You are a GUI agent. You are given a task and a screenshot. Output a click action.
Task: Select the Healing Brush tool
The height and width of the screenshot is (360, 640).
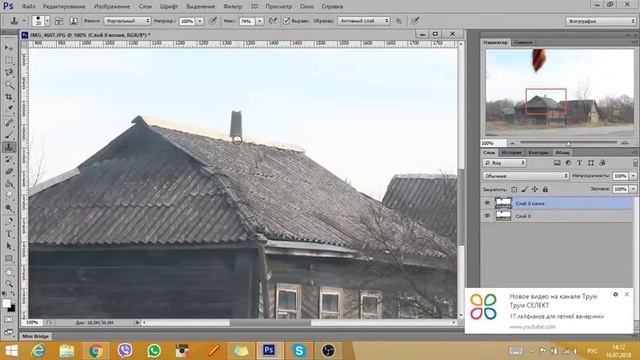point(9,123)
